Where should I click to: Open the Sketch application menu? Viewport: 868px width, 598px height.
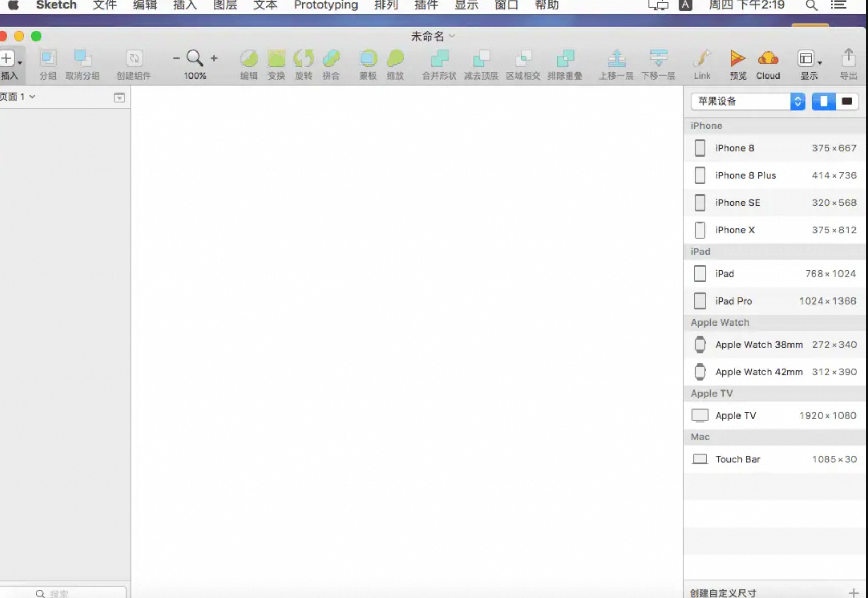pyautogui.click(x=56, y=5)
